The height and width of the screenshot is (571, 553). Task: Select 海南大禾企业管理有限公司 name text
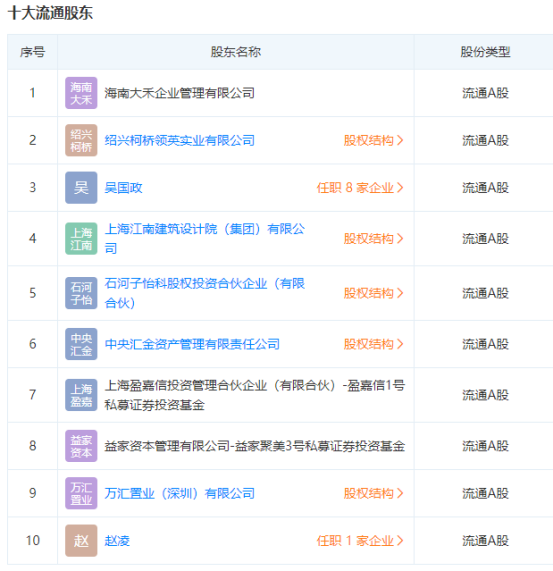pyautogui.click(x=179, y=93)
